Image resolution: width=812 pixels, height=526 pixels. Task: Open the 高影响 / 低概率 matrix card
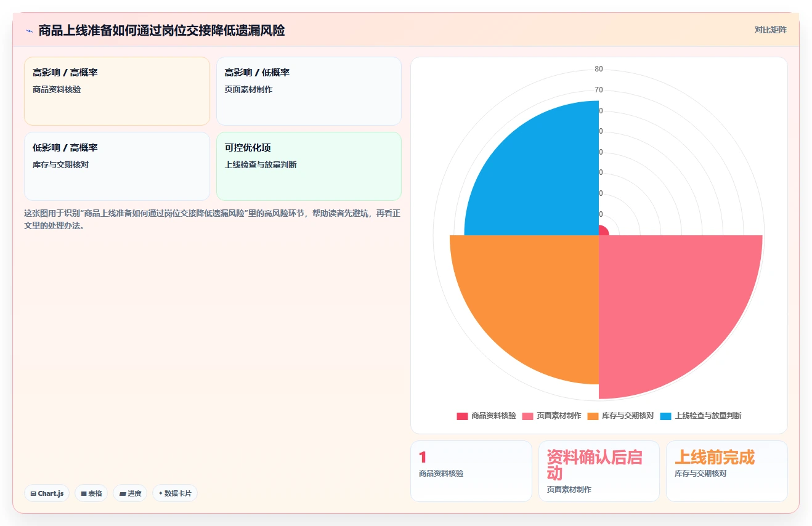point(309,91)
